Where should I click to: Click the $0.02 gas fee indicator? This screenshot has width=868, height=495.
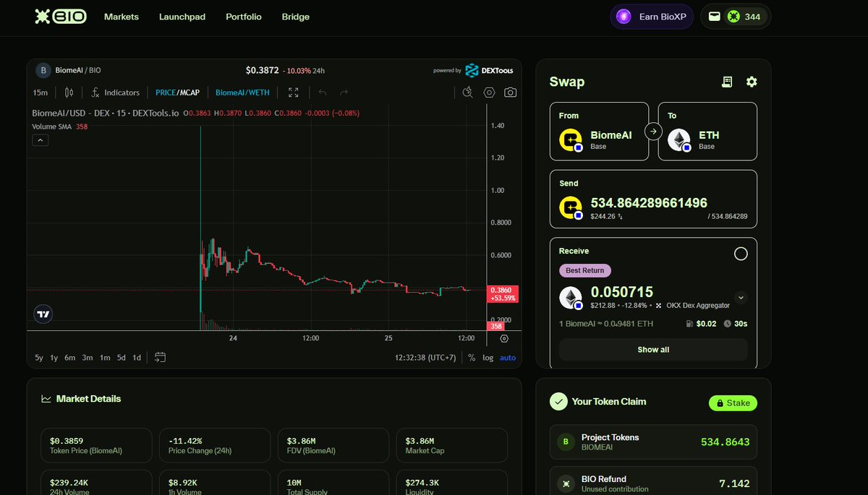702,324
